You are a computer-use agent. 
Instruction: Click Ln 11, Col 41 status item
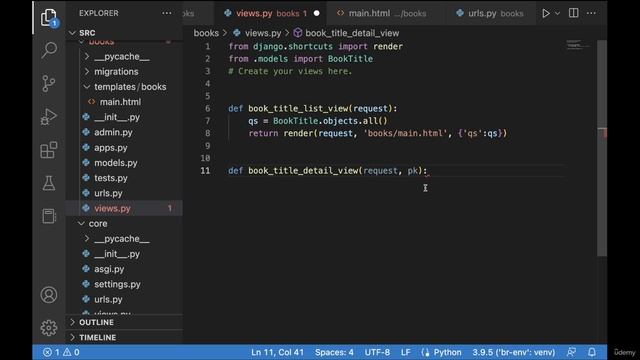click(277, 352)
